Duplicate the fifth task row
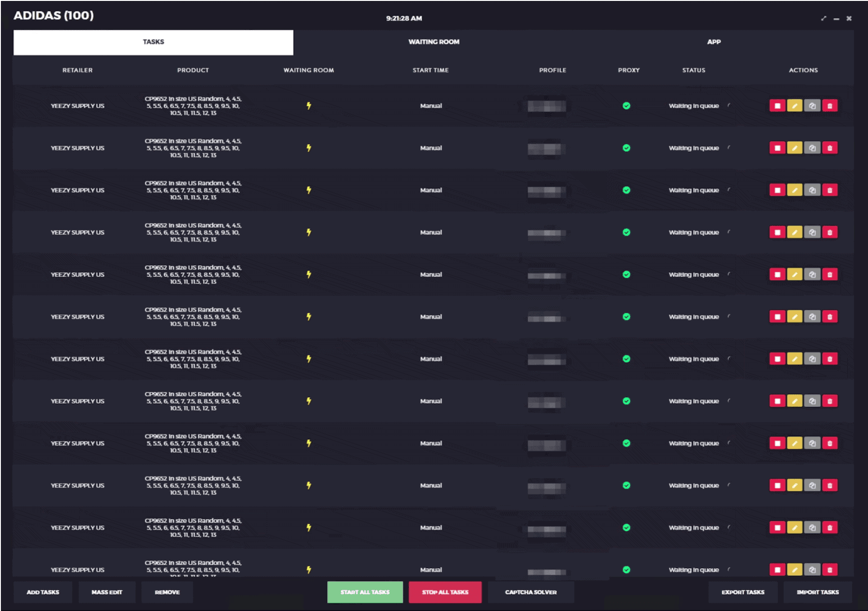The width and height of the screenshot is (868, 611). pyautogui.click(x=812, y=274)
